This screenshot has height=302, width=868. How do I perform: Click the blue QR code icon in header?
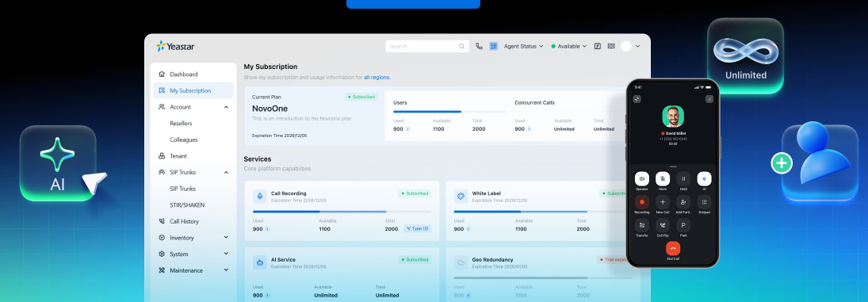[x=494, y=47]
